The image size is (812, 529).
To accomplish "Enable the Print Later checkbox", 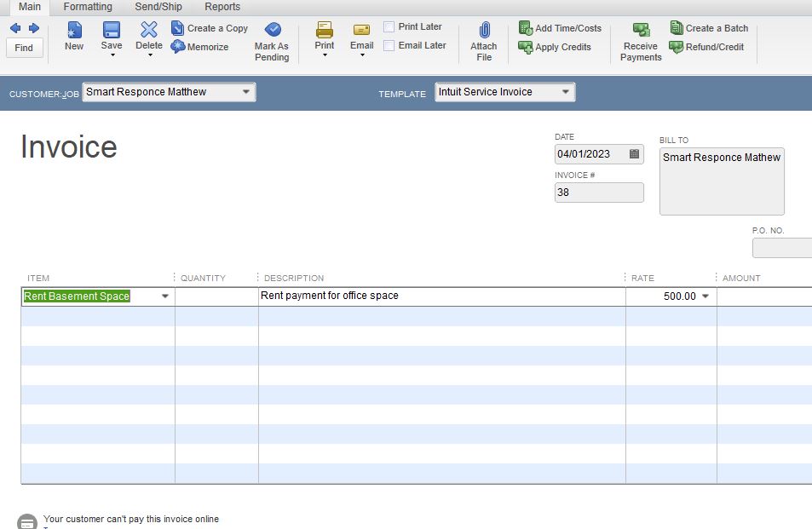I will 389,26.
